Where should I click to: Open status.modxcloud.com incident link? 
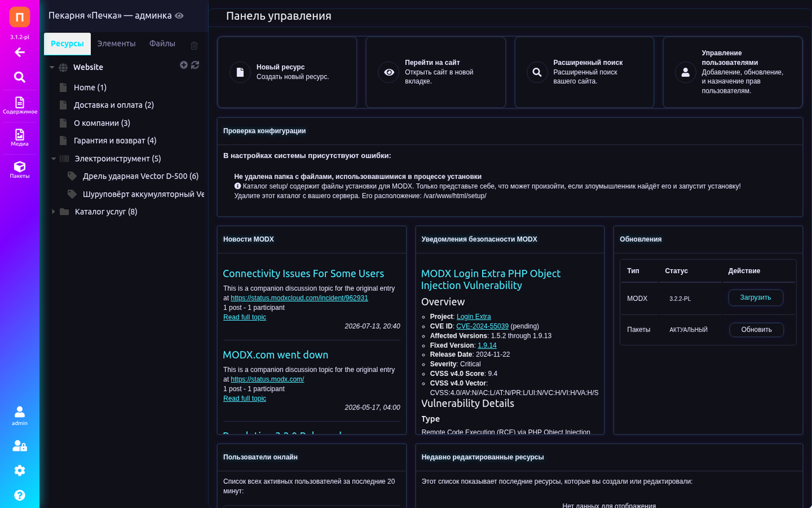pyautogui.click(x=299, y=298)
